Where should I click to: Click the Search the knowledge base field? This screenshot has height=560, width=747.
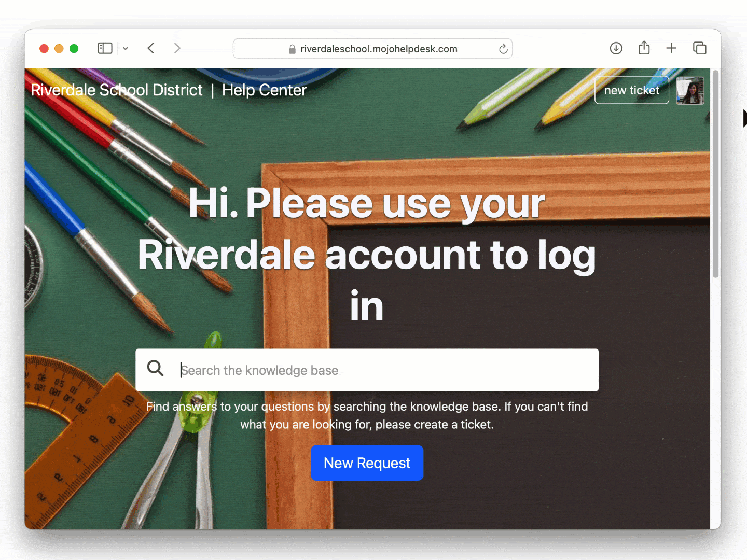click(x=367, y=370)
